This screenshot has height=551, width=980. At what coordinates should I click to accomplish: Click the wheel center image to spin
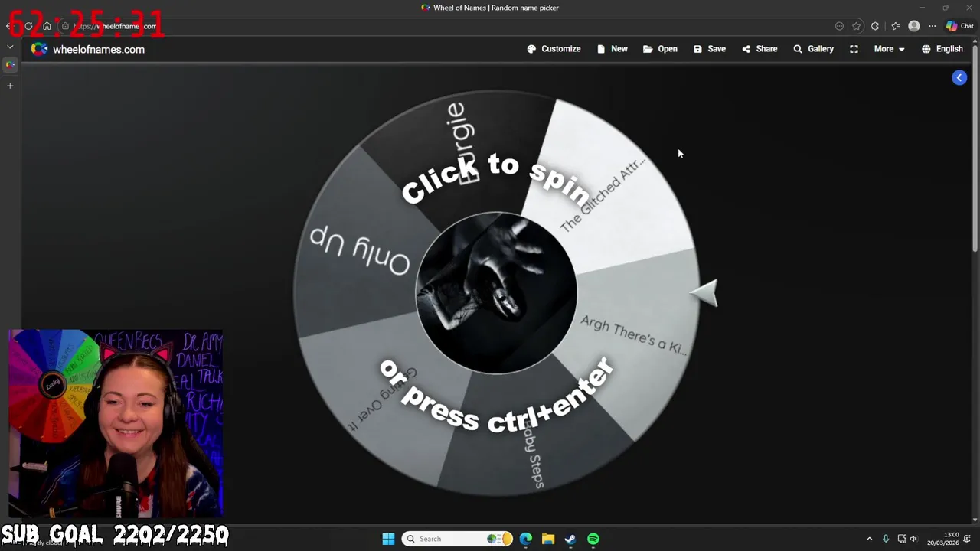click(x=496, y=293)
